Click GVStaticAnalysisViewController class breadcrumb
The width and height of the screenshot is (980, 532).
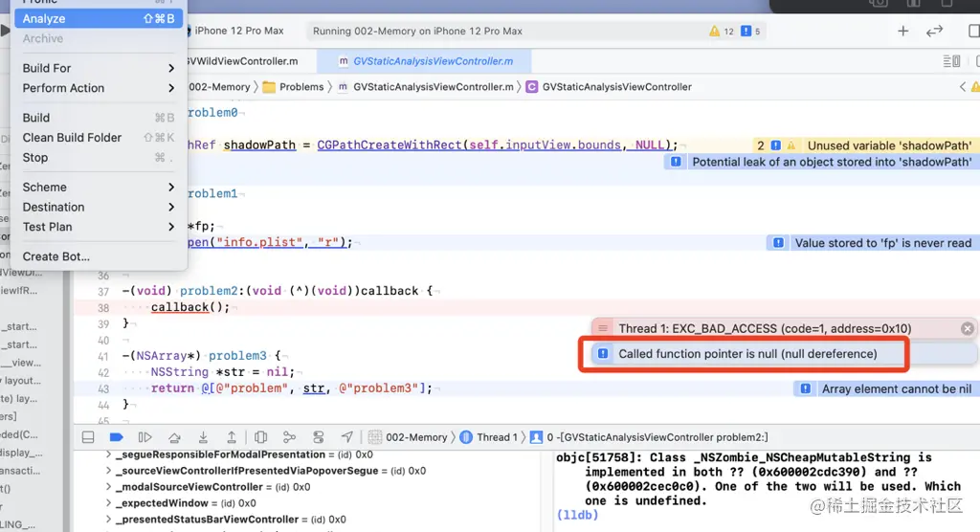click(610, 87)
